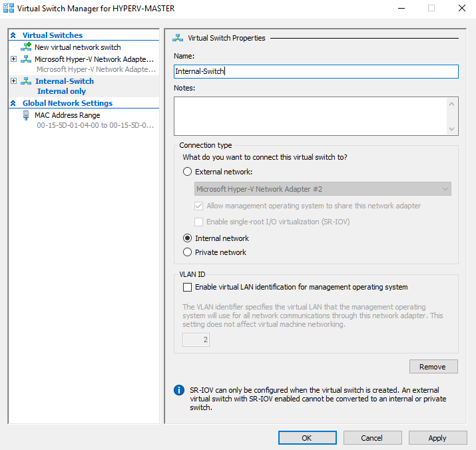Click the Notes scrollbar down arrow
Screen dimensions: 476x450
[x=452, y=129]
